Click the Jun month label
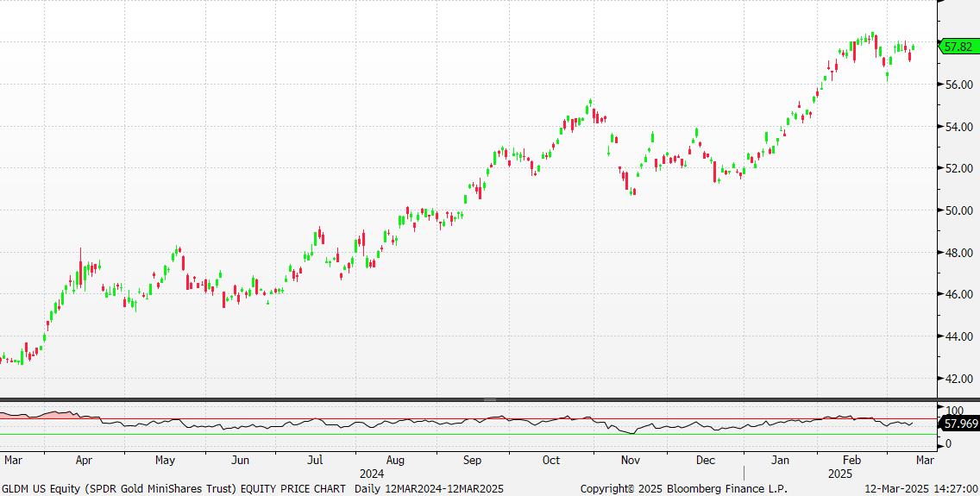Screen dimensions: 980x496 pos(241,461)
